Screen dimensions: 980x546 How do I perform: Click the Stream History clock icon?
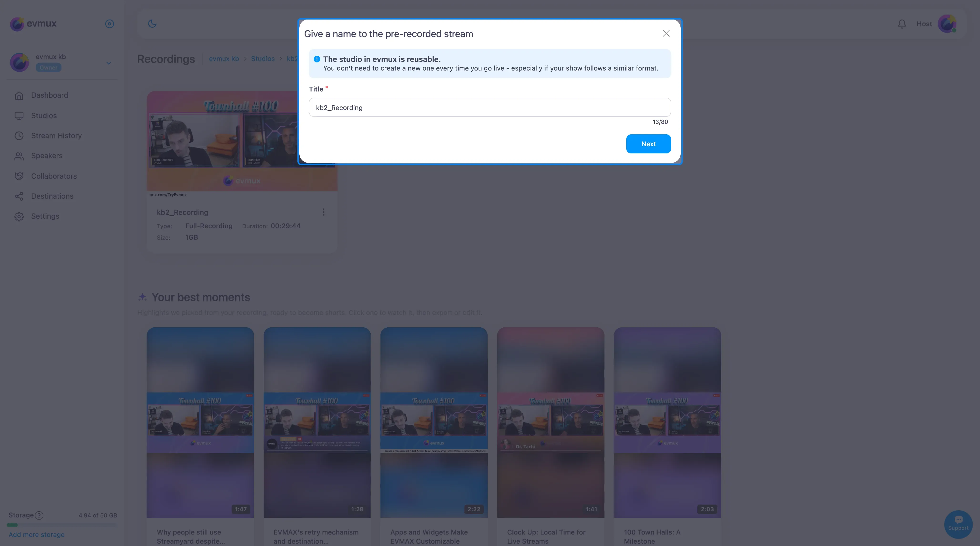point(19,136)
